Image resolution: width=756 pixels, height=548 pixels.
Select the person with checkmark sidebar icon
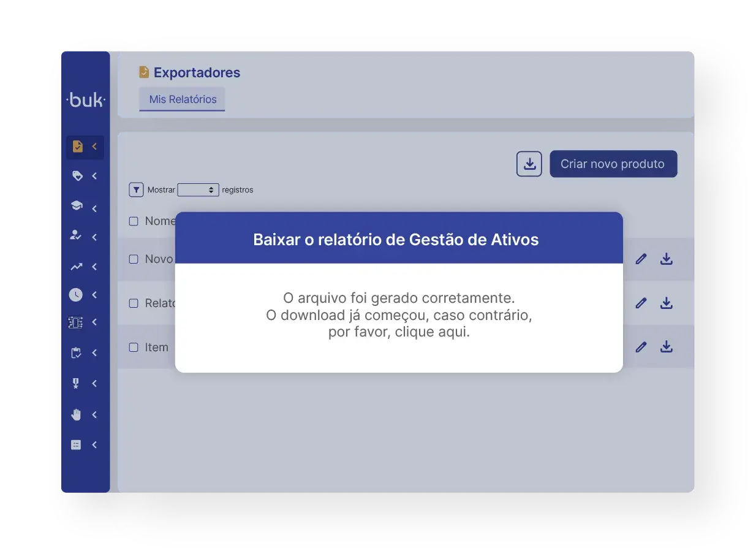76,236
